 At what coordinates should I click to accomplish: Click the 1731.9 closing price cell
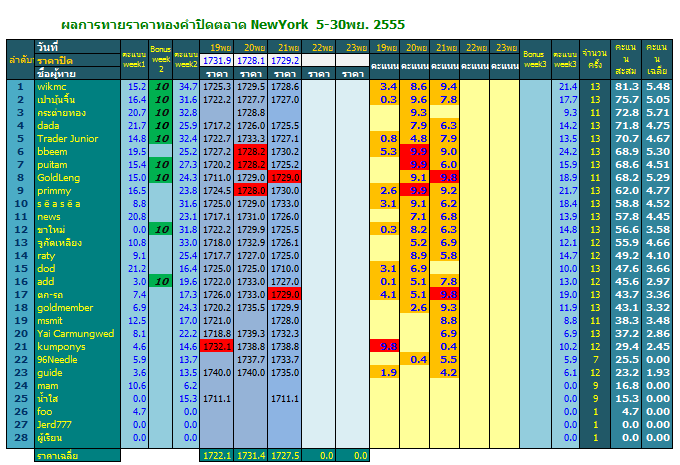coord(216,60)
